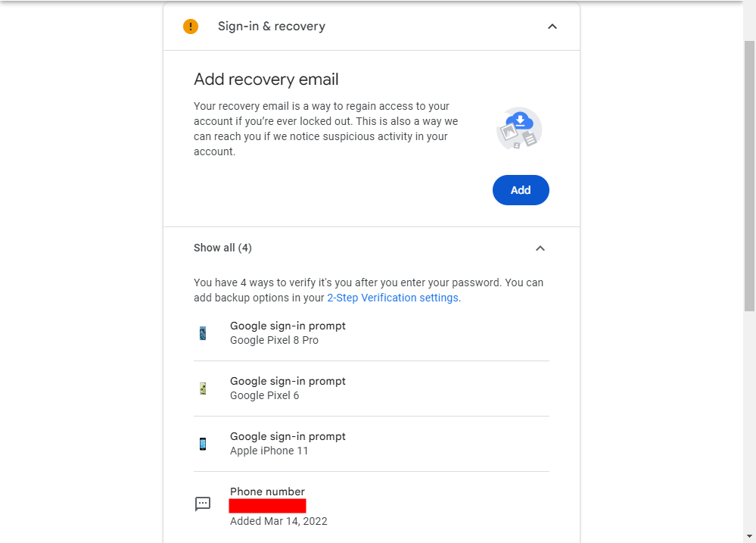The height and width of the screenshot is (543, 756).
Task: Click the orange warning icon
Action: point(191,27)
